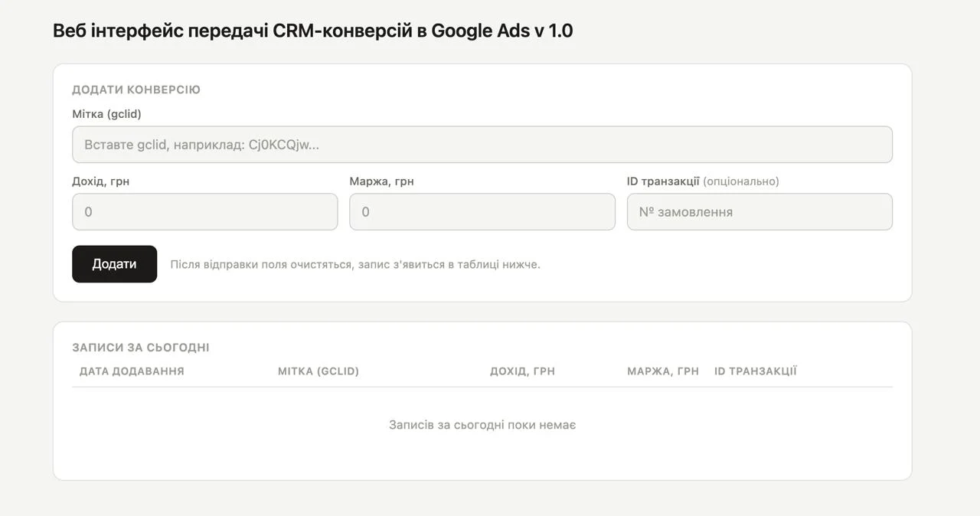Click the Маржа, грн field label
Image resolution: width=980 pixels, height=516 pixels.
tap(381, 181)
